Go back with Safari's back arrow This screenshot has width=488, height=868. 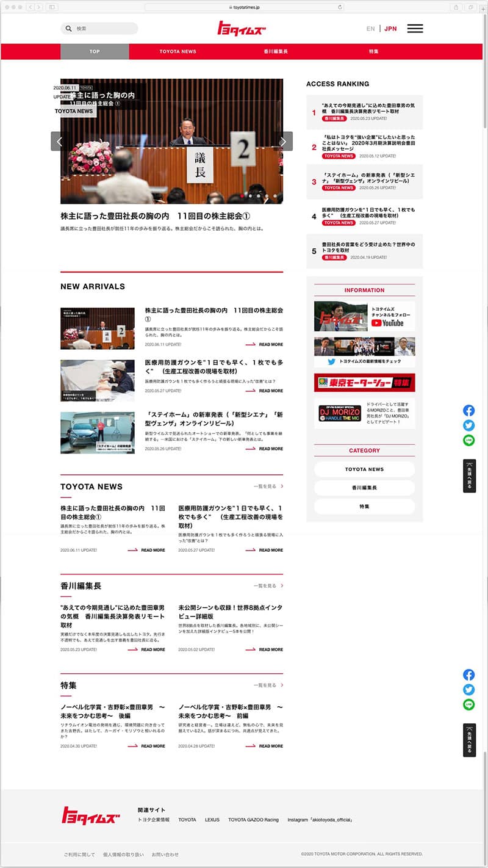tap(30, 7)
